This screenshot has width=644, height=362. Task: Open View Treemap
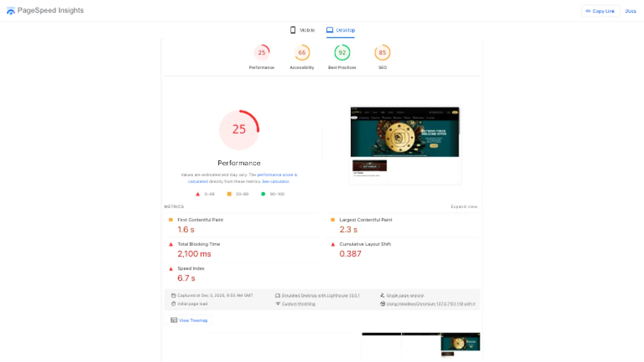(193, 320)
